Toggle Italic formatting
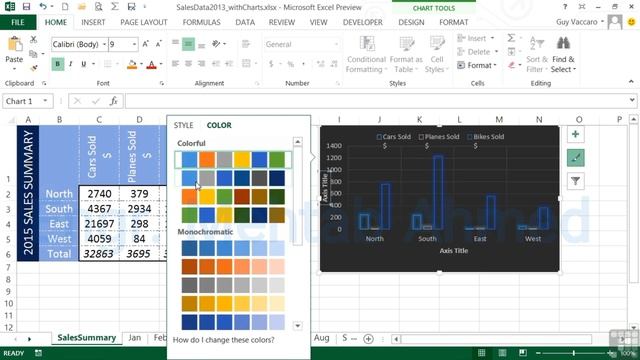This screenshot has width=640, height=360. pos(71,64)
